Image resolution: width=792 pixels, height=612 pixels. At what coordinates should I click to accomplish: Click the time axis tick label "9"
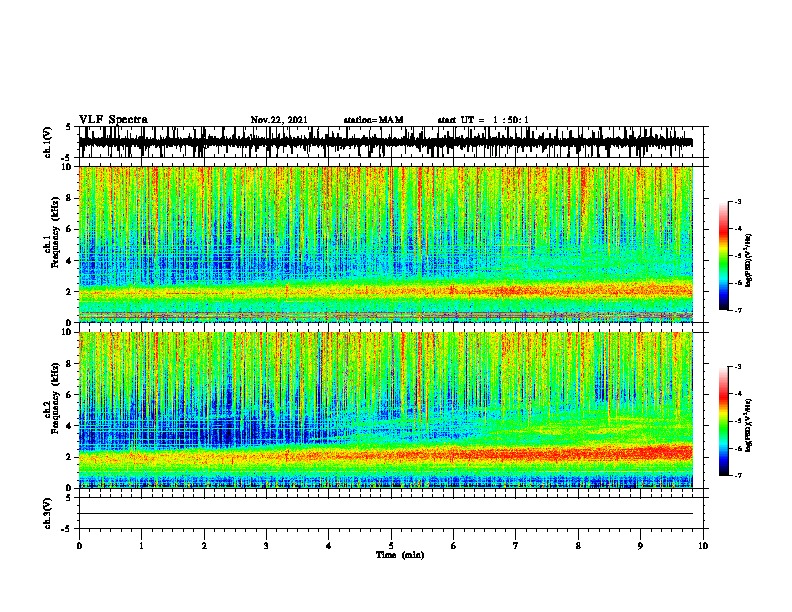[640, 546]
